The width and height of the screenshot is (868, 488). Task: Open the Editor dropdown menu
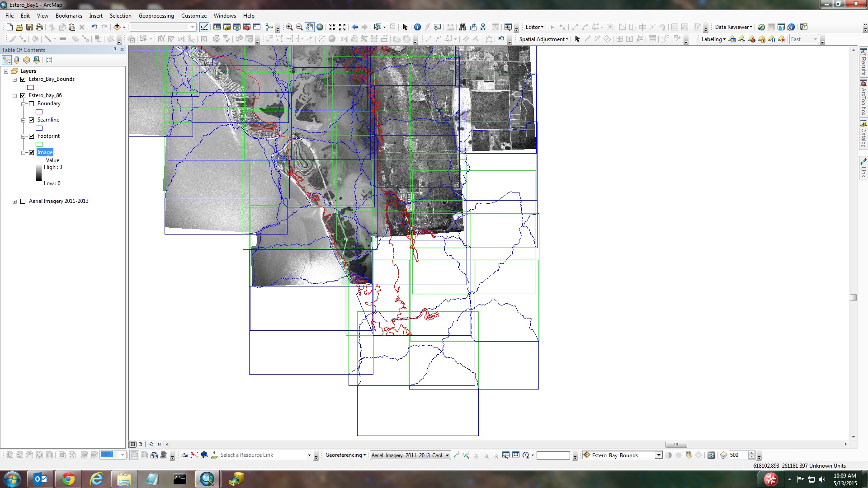click(x=534, y=27)
